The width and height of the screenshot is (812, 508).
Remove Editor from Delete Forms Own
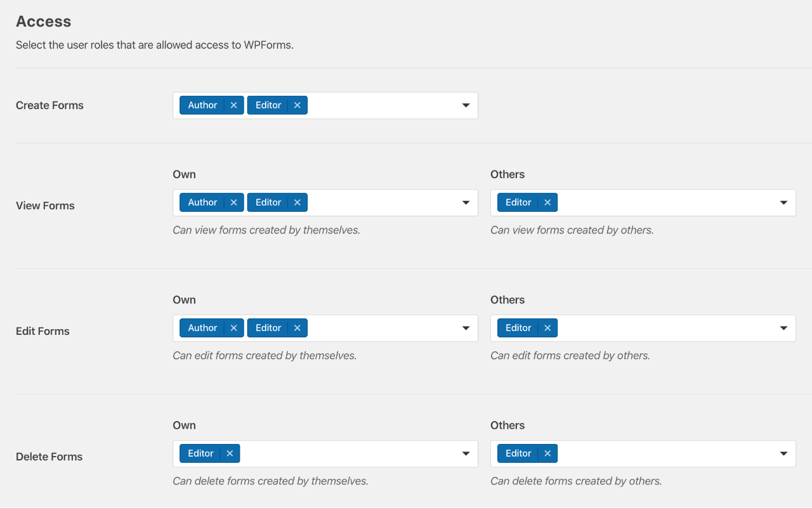[x=230, y=453]
